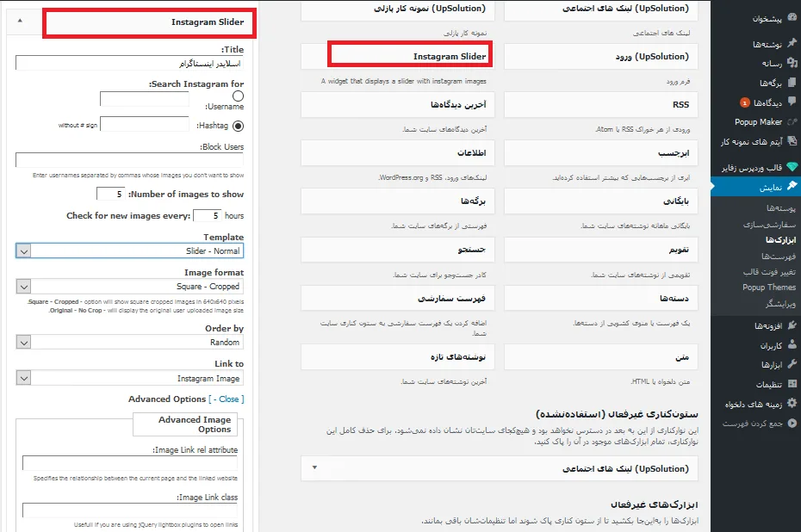Open تغییر فونت قالب submenu item
Screen dimensions: 801x532
pyautogui.click(x=769, y=272)
